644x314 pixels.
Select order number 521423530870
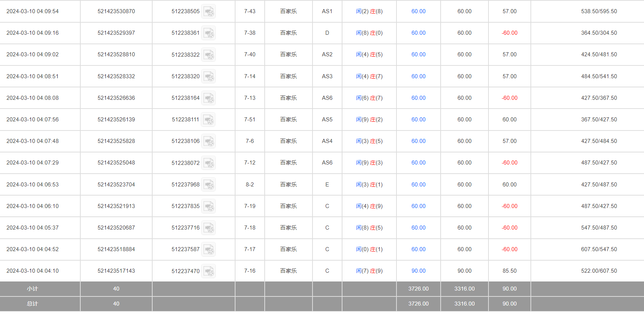(x=116, y=11)
